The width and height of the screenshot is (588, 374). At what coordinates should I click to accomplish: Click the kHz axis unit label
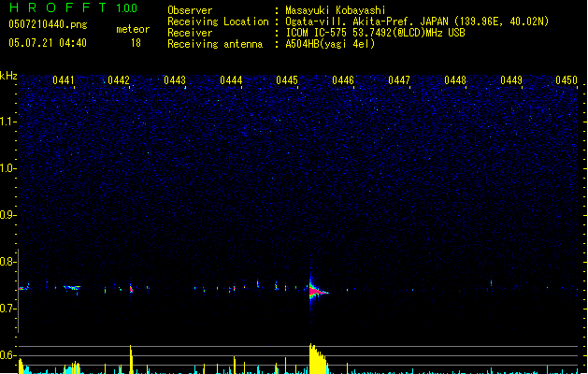click(x=8, y=76)
